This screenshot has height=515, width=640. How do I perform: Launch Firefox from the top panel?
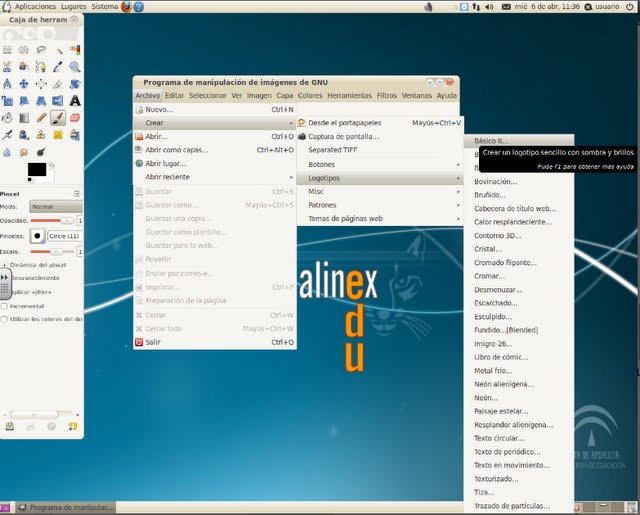(126, 7)
